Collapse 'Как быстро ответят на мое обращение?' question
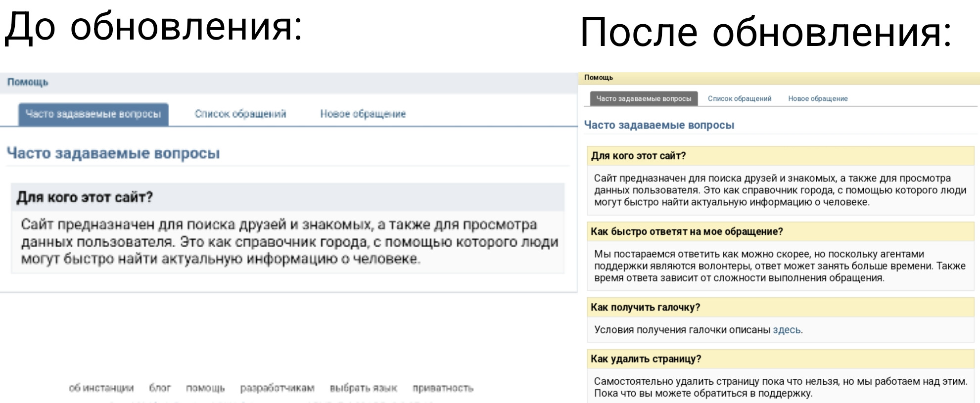Image resolution: width=980 pixels, height=403 pixels. click(687, 231)
